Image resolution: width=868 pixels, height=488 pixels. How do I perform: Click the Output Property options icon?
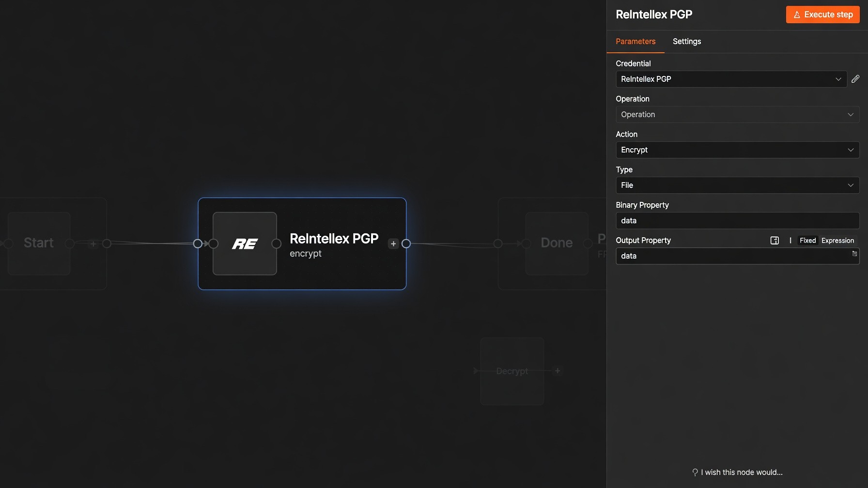coord(775,241)
